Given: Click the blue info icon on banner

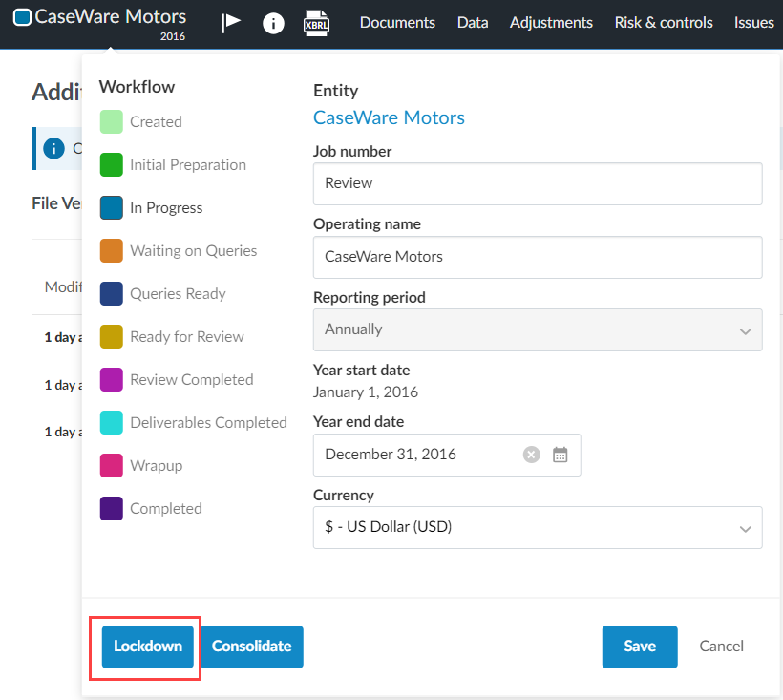Looking at the screenshot, I should pos(53,148).
